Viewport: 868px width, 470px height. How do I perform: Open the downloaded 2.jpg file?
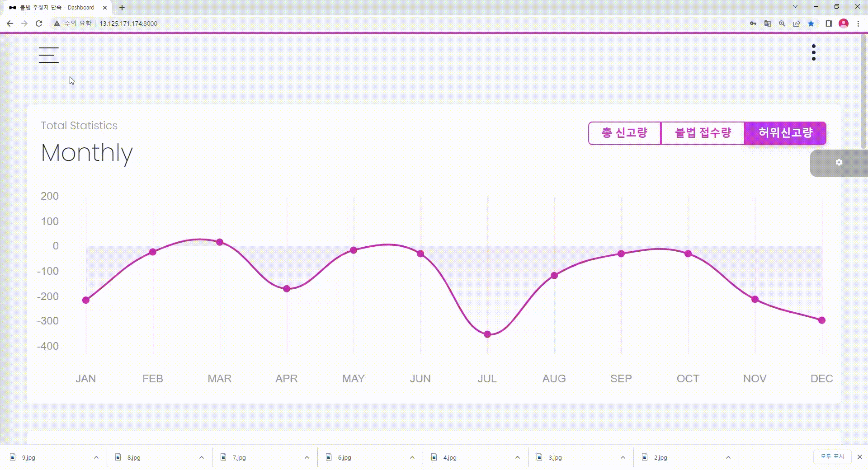point(660,457)
